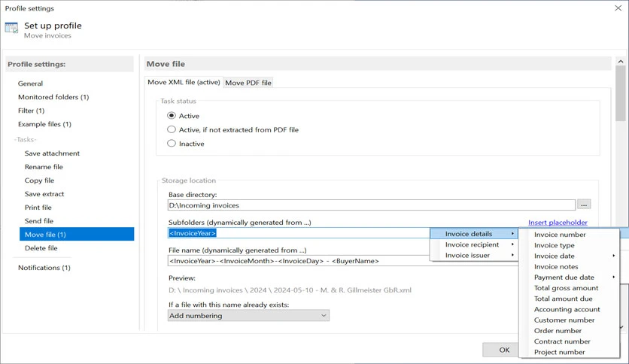This screenshot has width=629, height=364.
Task: Select the Print file task
Action: pos(38,208)
